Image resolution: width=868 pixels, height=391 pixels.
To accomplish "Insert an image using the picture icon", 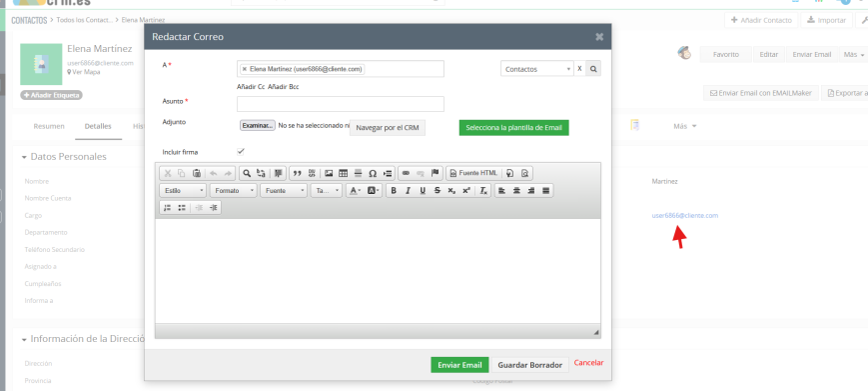I will pyautogui.click(x=329, y=173).
